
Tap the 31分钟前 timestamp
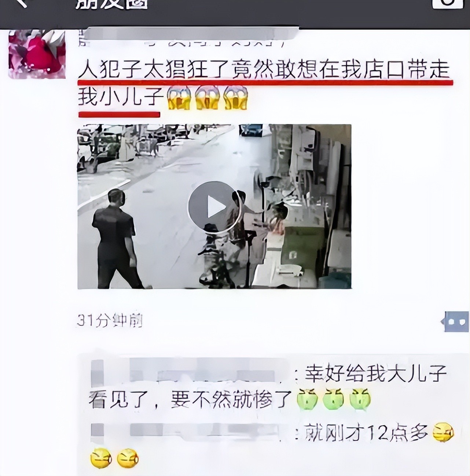110,321
